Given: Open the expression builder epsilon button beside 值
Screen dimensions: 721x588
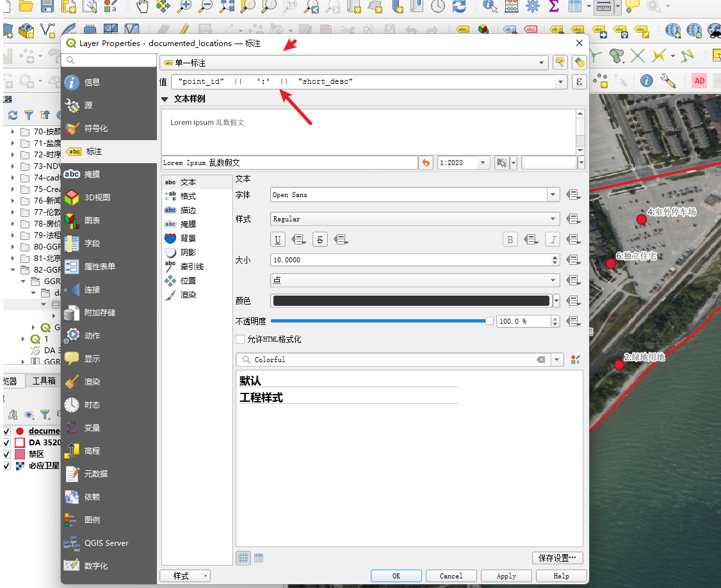Looking at the screenshot, I should (x=579, y=82).
